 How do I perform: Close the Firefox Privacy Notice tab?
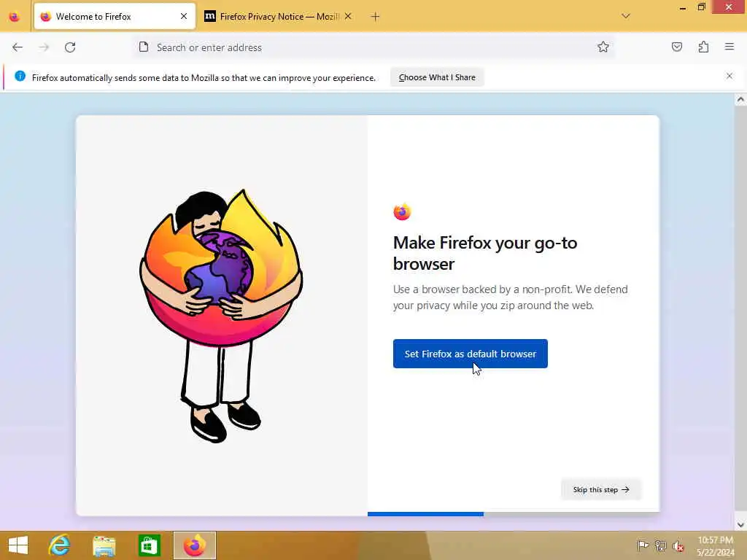click(348, 16)
